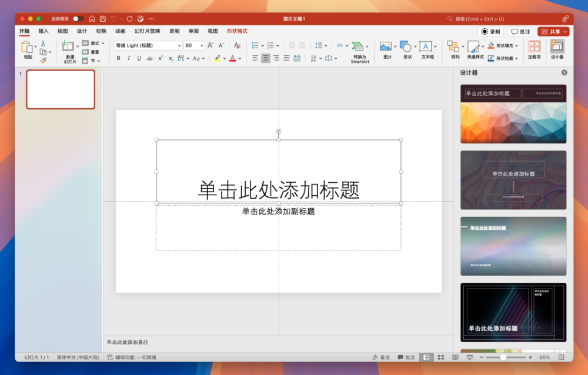Fit slide to window icon
588x375 pixels.
[562, 357]
